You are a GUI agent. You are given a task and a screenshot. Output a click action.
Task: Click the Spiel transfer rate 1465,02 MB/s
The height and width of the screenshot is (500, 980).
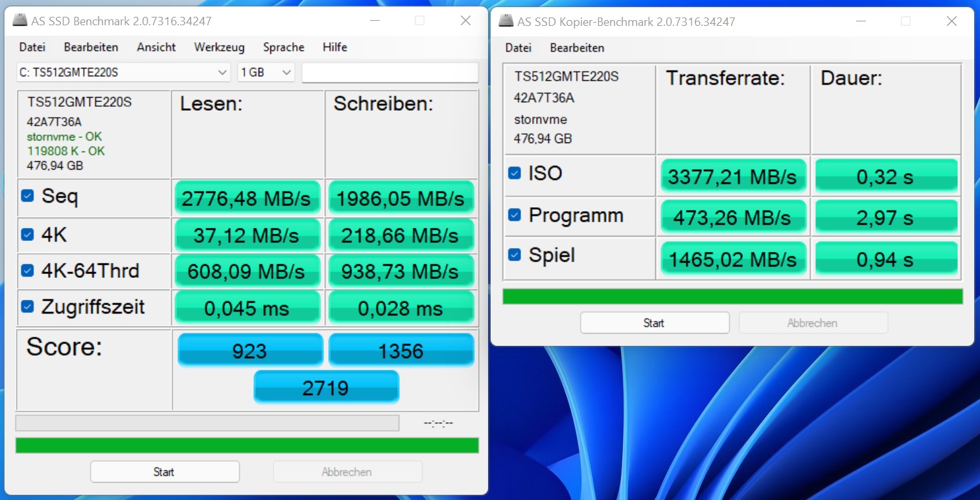click(734, 258)
